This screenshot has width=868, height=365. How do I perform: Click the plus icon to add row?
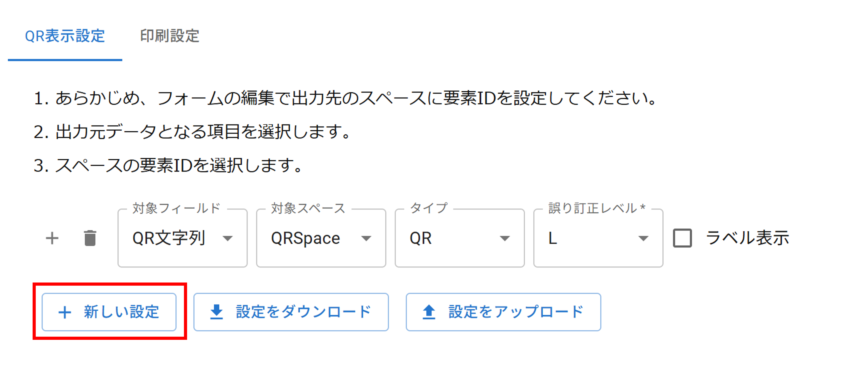(x=52, y=238)
